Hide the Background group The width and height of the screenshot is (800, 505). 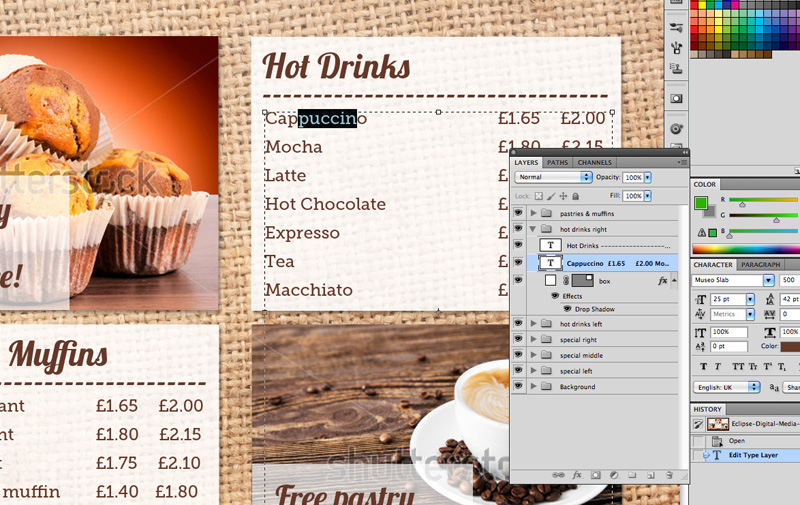519,386
